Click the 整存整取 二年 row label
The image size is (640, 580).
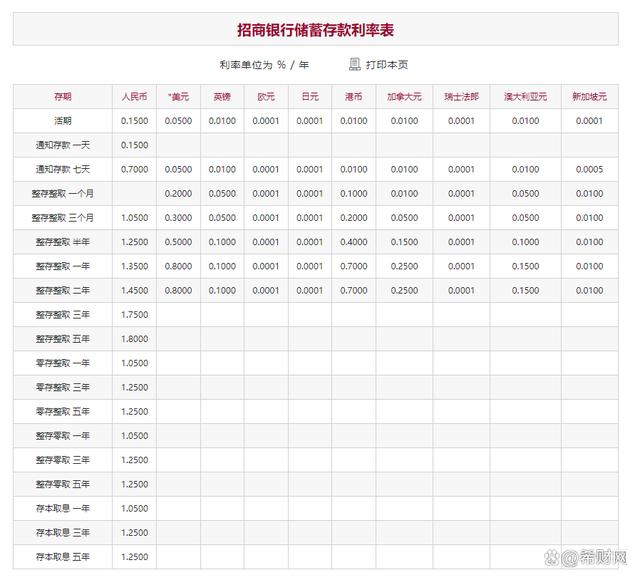coord(63,291)
